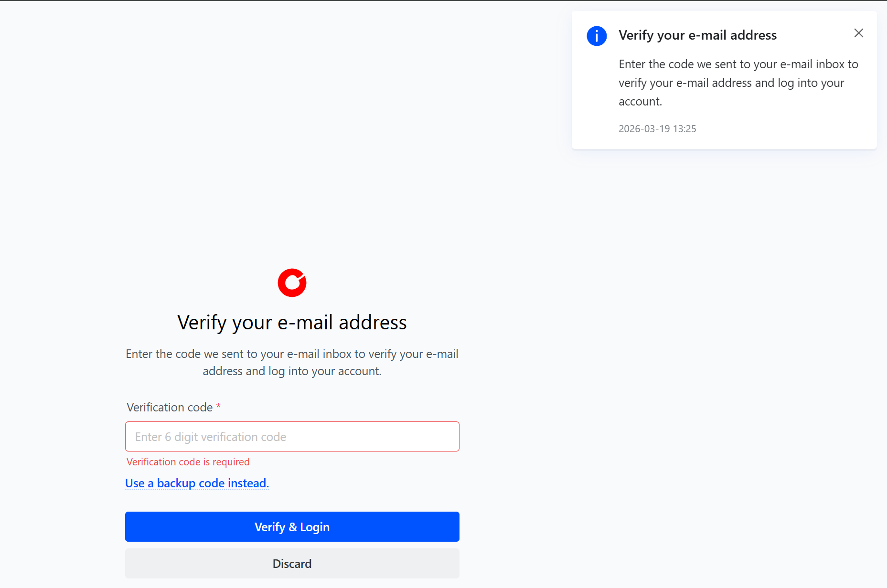
Task: Click the notification line starting 'verify your e-mail'
Action: pyautogui.click(x=731, y=83)
